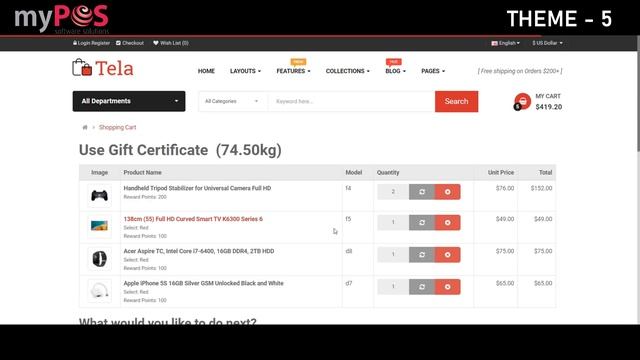Click the red Search button
The width and height of the screenshot is (640, 360).
[x=456, y=101]
